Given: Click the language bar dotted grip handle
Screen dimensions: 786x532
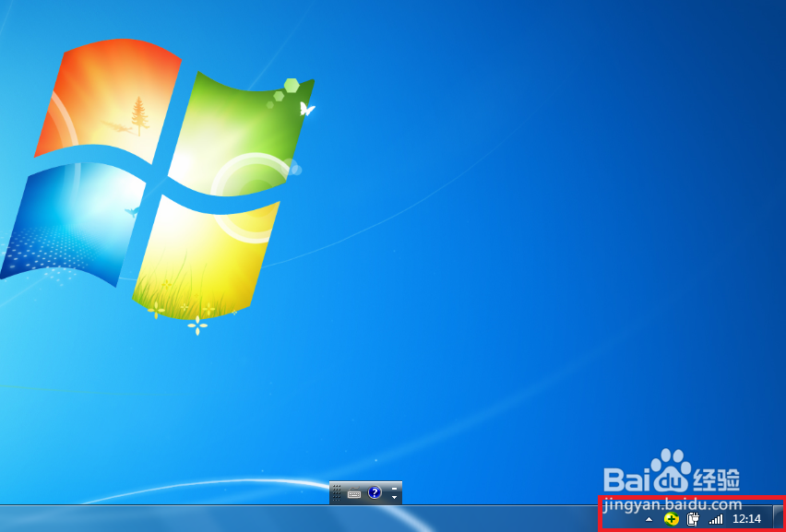Looking at the screenshot, I should pyautogui.click(x=337, y=493).
